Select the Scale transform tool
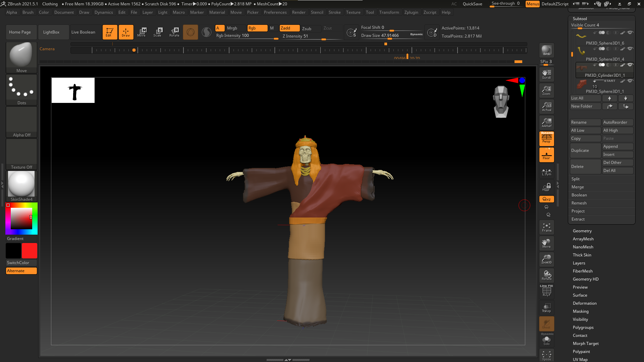Viewport: 644px width, 362px height. pyautogui.click(x=158, y=32)
